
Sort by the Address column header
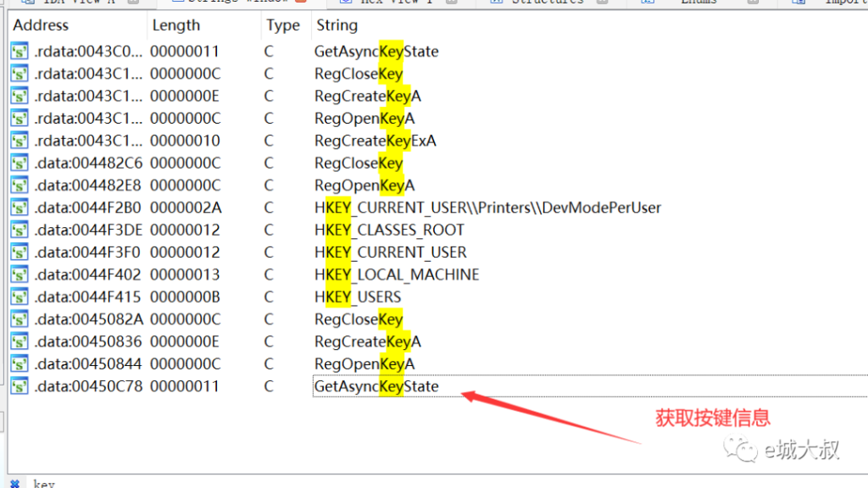coord(41,25)
